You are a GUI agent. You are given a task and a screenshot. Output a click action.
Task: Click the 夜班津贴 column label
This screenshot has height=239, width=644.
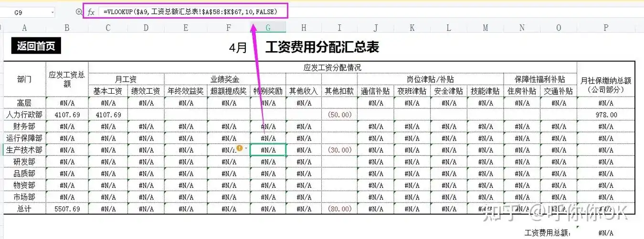click(x=412, y=91)
